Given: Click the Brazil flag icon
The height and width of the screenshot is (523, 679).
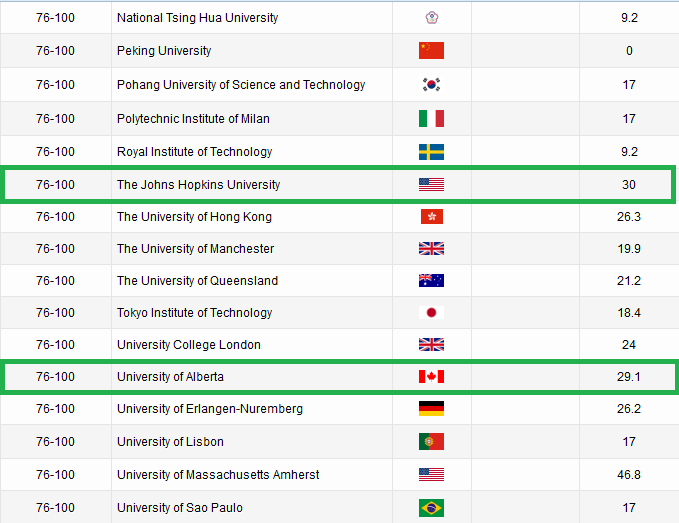Looking at the screenshot, I should point(431,508).
